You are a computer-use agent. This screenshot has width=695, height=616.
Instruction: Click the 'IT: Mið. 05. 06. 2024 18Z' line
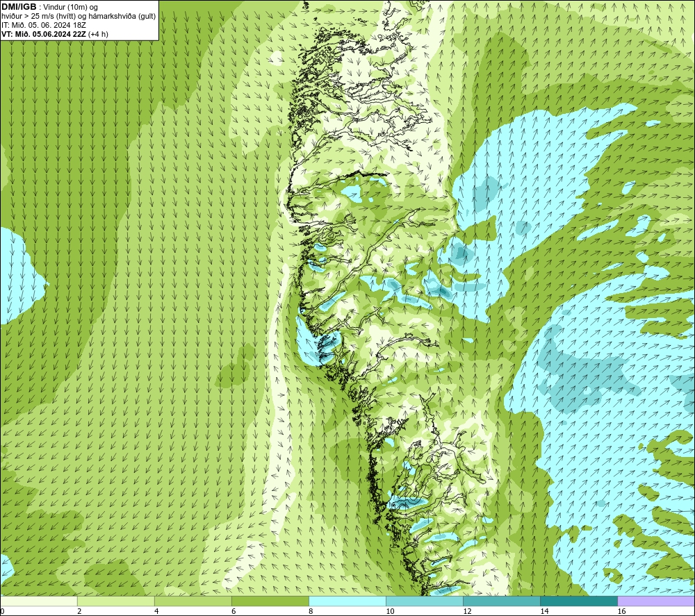coord(44,25)
